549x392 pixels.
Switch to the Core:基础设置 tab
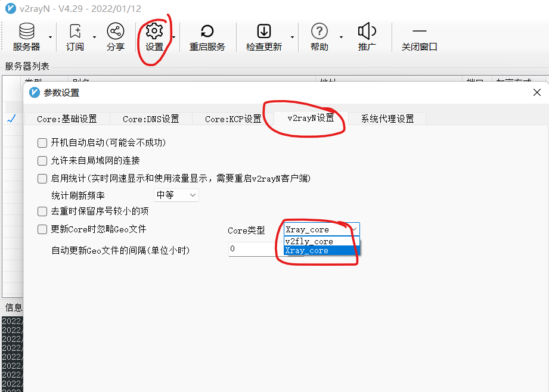67,119
